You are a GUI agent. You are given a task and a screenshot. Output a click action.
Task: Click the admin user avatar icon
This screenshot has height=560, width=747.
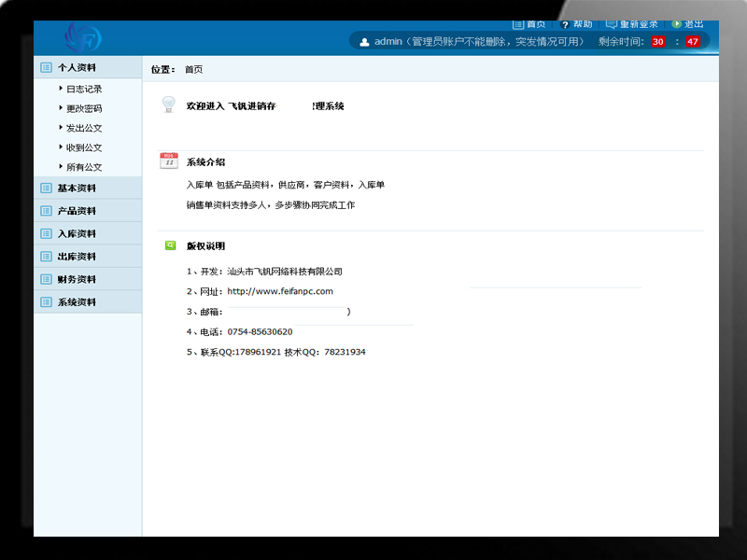[364, 42]
